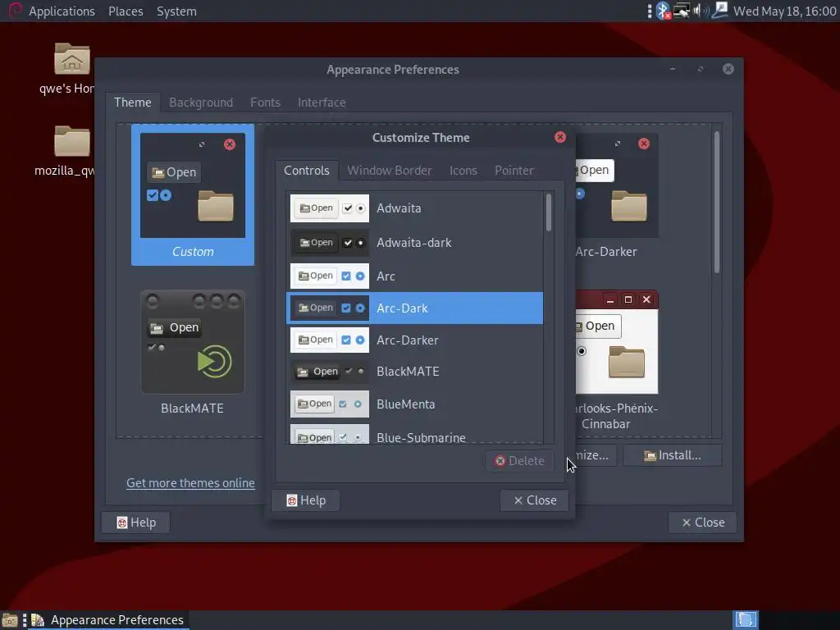The image size is (840, 630).
Task: Switch to the Controls tab
Action: [x=307, y=171]
